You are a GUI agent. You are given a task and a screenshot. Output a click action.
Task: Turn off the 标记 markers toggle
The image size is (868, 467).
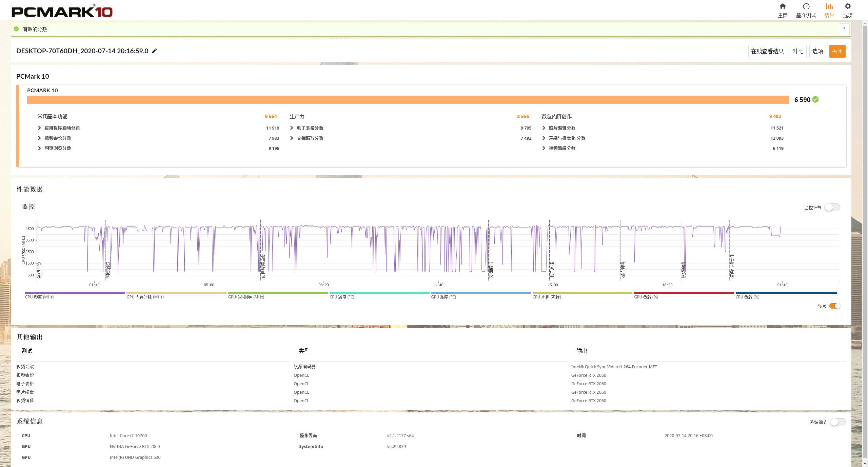click(834, 306)
